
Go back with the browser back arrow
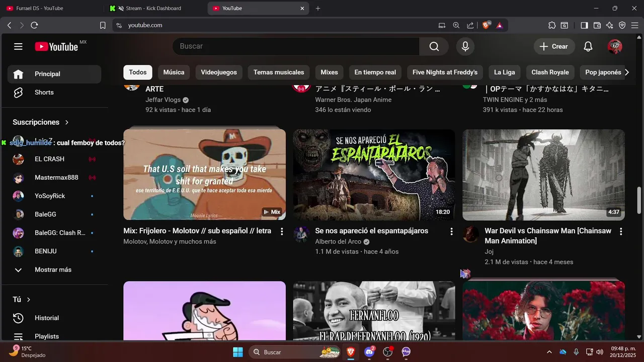coord(9,25)
